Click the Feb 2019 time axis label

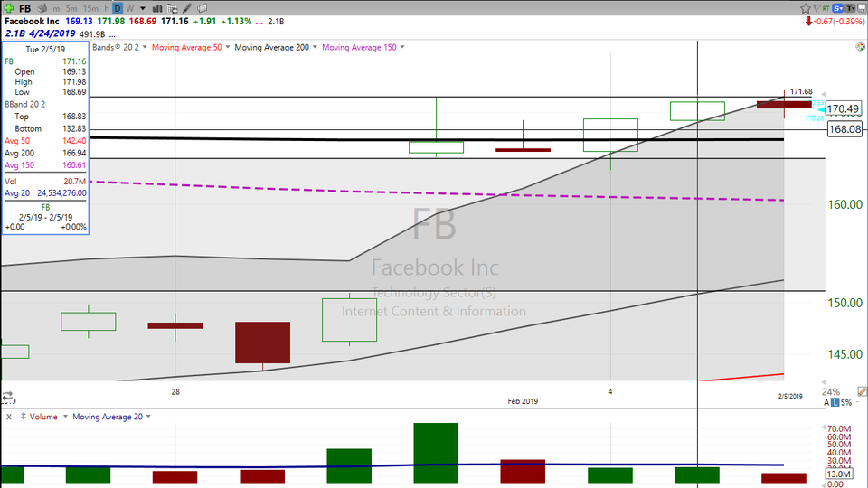(x=523, y=401)
